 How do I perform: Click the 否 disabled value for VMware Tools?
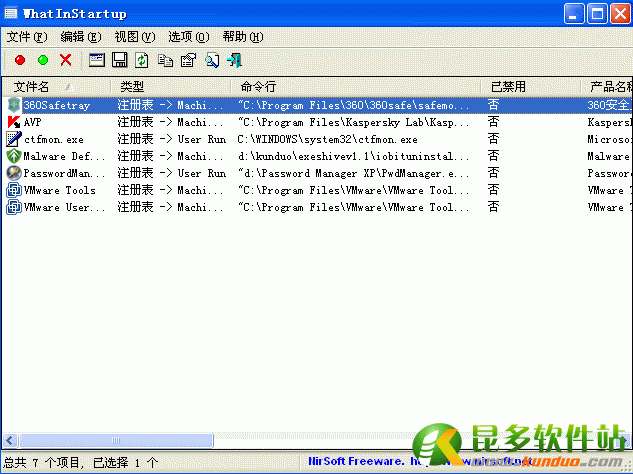493,190
